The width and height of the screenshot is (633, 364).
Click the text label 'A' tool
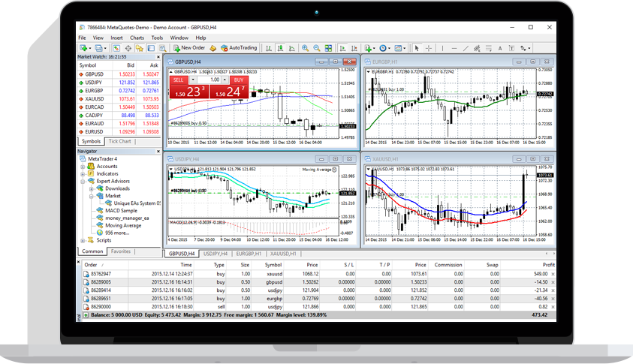tap(499, 48)
